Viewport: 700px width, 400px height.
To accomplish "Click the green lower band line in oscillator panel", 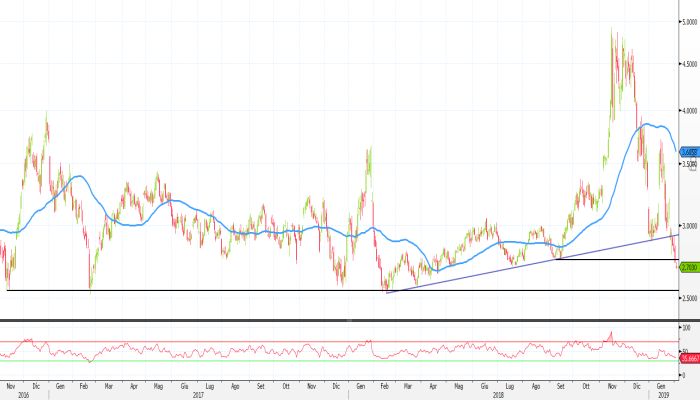I will click(300, 361).
